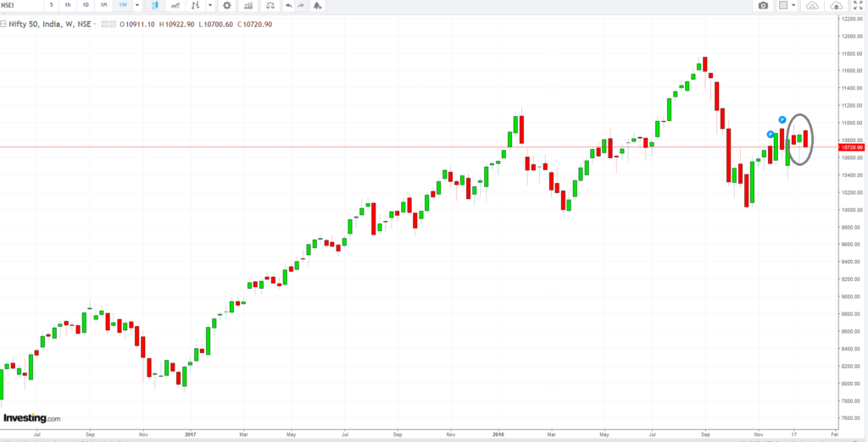Click the 9600.00 price axis label
The width and height of the screenshot is (868, 442).
point(853,245)
